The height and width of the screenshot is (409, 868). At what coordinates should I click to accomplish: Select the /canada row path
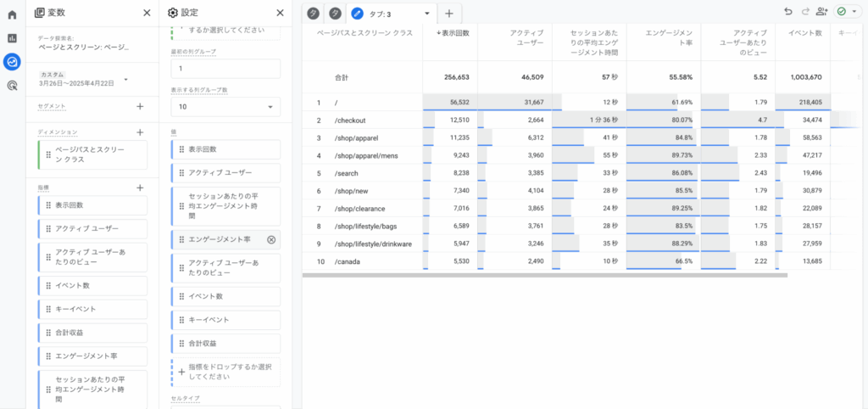pyautogui.click(x=347, y=261)
